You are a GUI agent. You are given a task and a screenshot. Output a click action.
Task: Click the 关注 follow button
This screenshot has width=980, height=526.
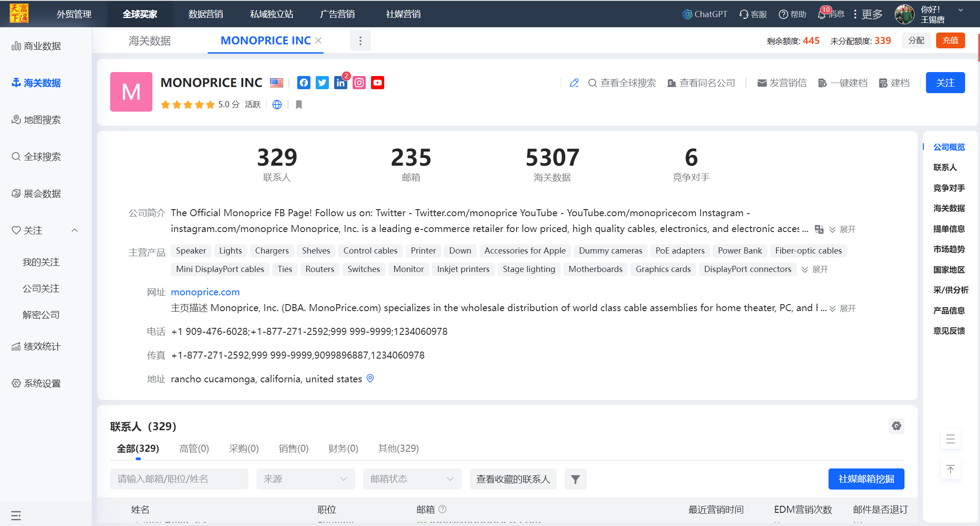[x=945, y=83]
